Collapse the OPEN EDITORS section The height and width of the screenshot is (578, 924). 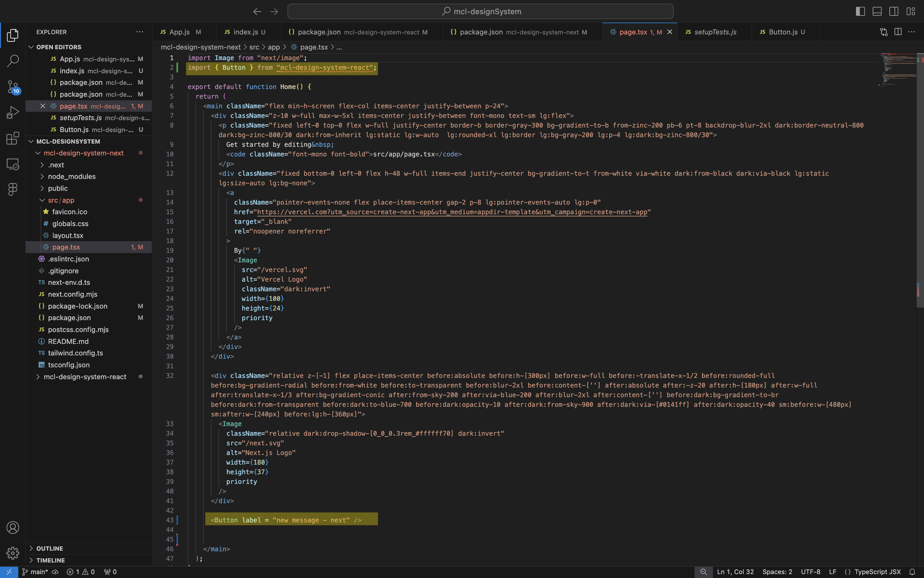pyautogui.click(x=58, y=47)
